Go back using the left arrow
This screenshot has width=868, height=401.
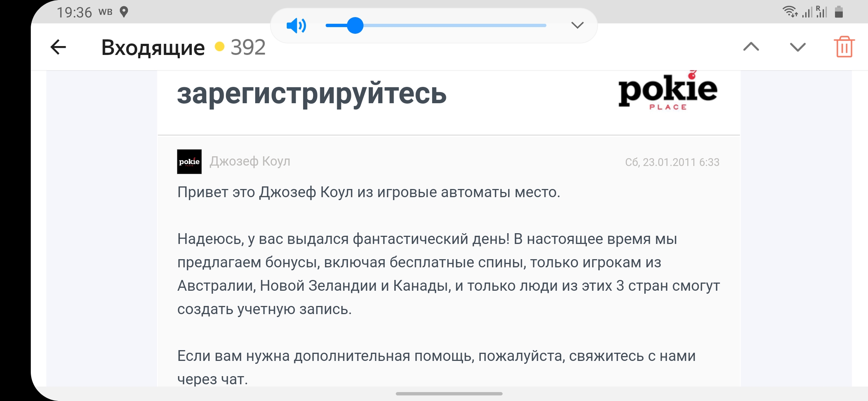58,47
